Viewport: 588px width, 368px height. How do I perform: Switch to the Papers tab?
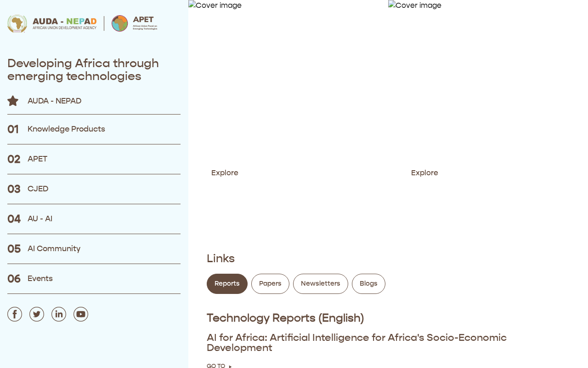pos(270,284)
